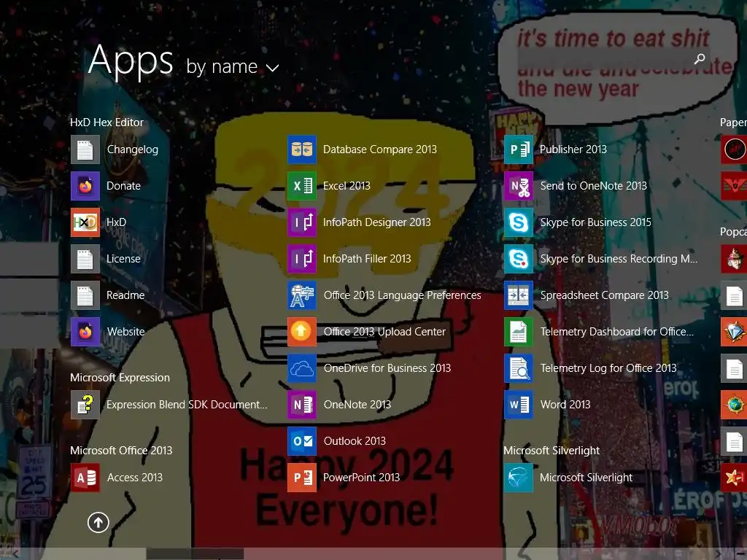Image resolution: width=747 pixels, height=560 pixels.
Task: Open Spreadsheet Compare 2013 icon
Action: (x=519, y=295)
